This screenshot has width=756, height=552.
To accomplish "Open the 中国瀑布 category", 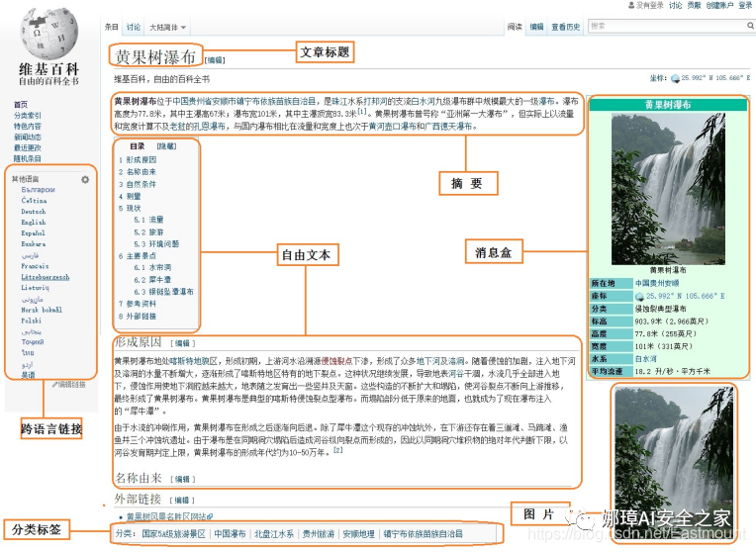I will [x=230, y=534].
